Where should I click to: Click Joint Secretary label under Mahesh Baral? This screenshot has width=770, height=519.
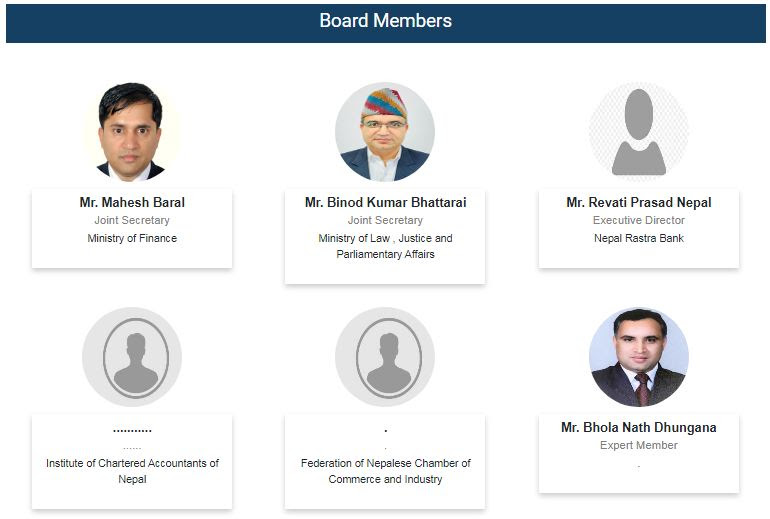tap(132, 220)
